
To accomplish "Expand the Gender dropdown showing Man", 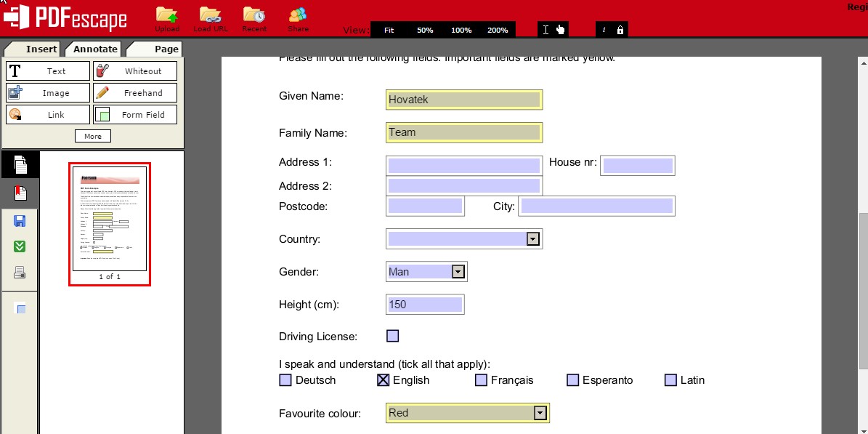I will click(x=458, y=271).
